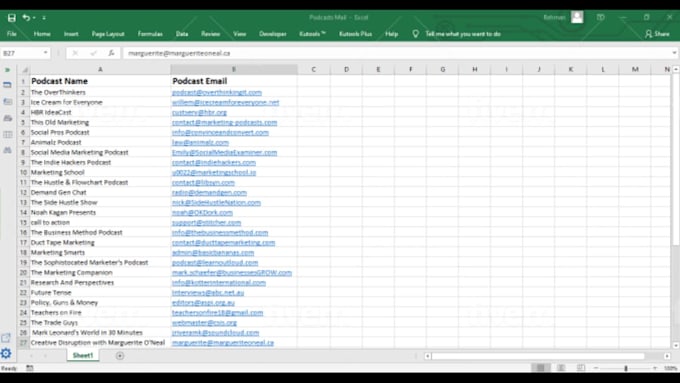Select column C header
This screenshot has width=680, height=383.
314,69
